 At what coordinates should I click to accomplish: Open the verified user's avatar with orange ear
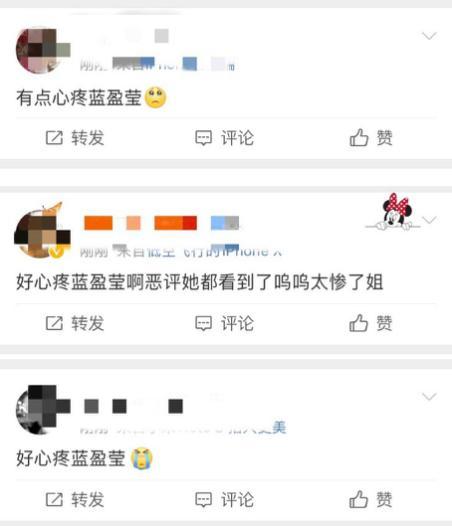point(42,231)
